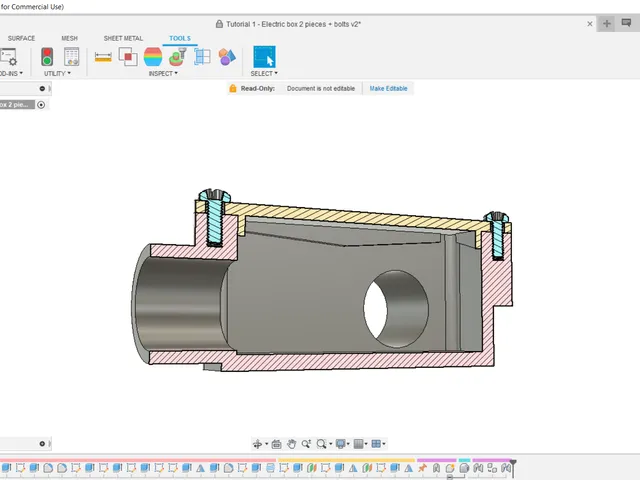
Task: Click the padlock icon in document tab
Action: pos(219,24)
